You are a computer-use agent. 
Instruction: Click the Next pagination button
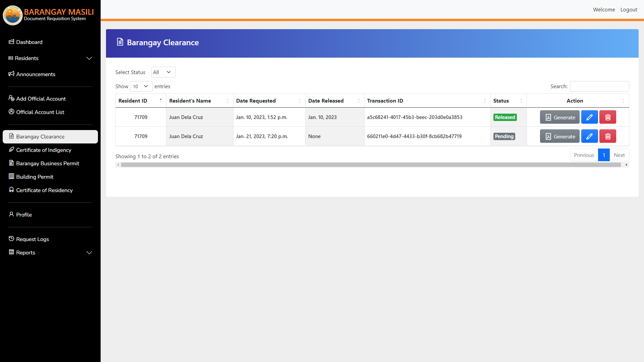point(619,155)
